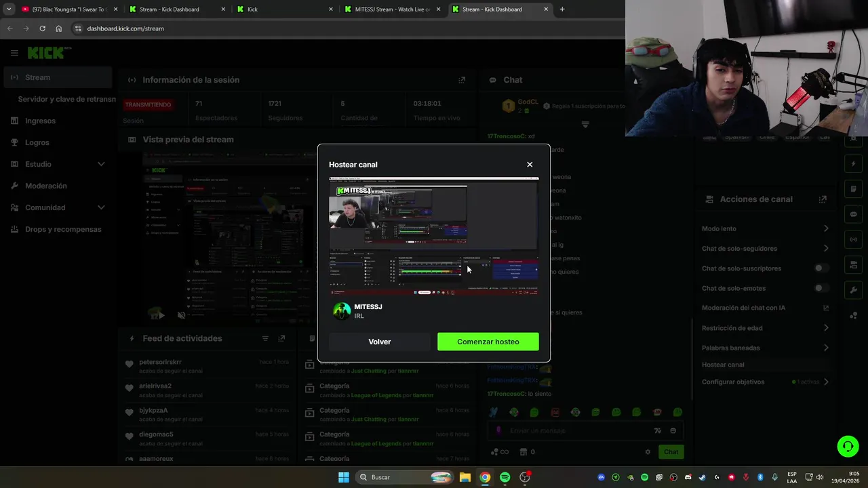Image resolution: width=868 pixels, height=488 pixels.
Task: Pop out the Acciones de canal panel
Action: pos(823,199)
